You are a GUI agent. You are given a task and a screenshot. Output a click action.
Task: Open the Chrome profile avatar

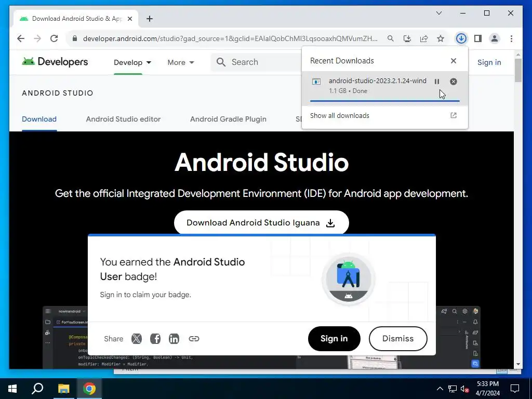click(495, 38)
